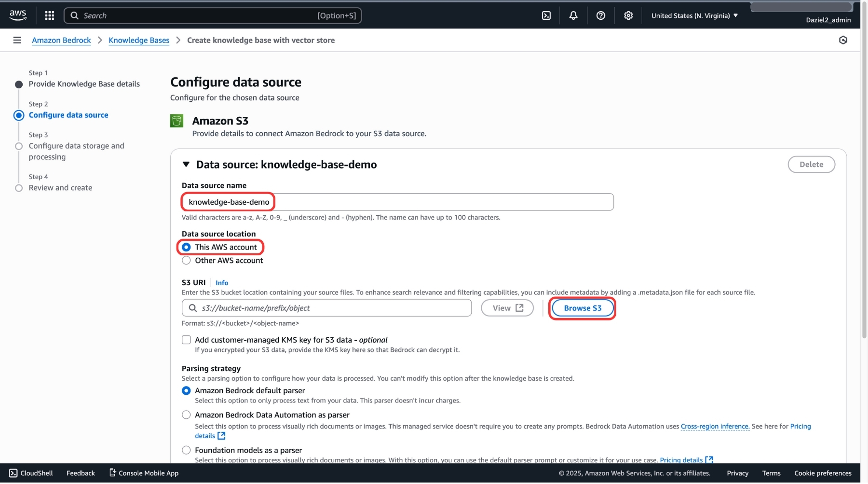Image resolution: width=868 pixels, height=484 pixels.
Task: Open the Daziel2_admin account menu
Action: point(827,20)
